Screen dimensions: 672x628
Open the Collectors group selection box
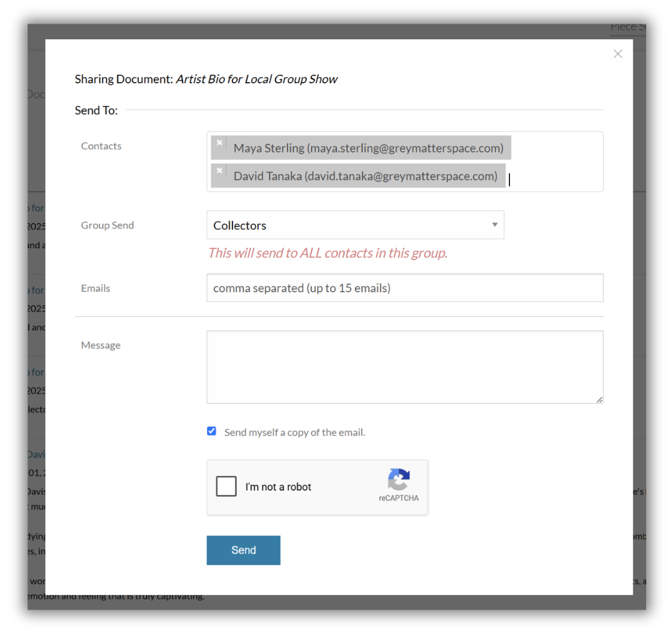coord(355,225)
